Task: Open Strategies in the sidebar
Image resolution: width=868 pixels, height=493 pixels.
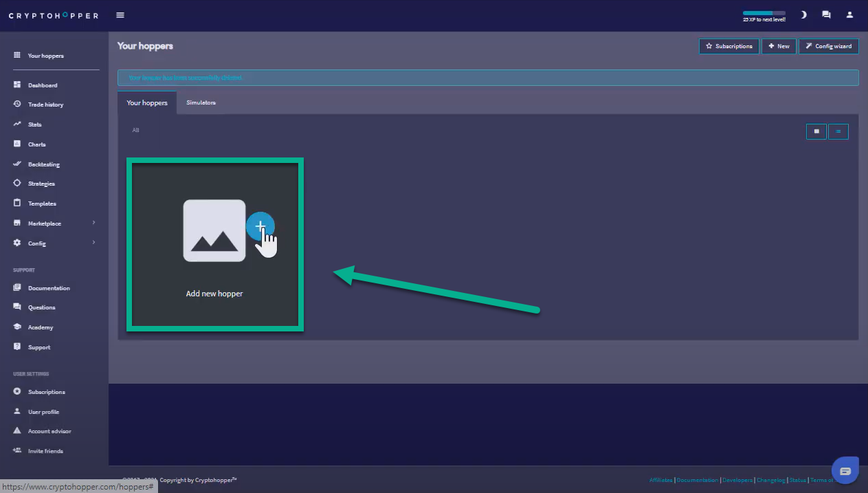Action: 41,184
